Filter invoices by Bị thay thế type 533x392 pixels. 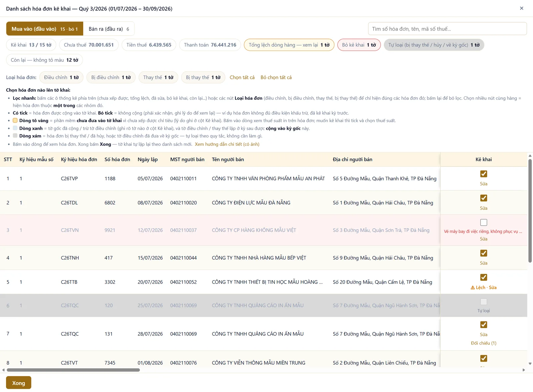203,78
